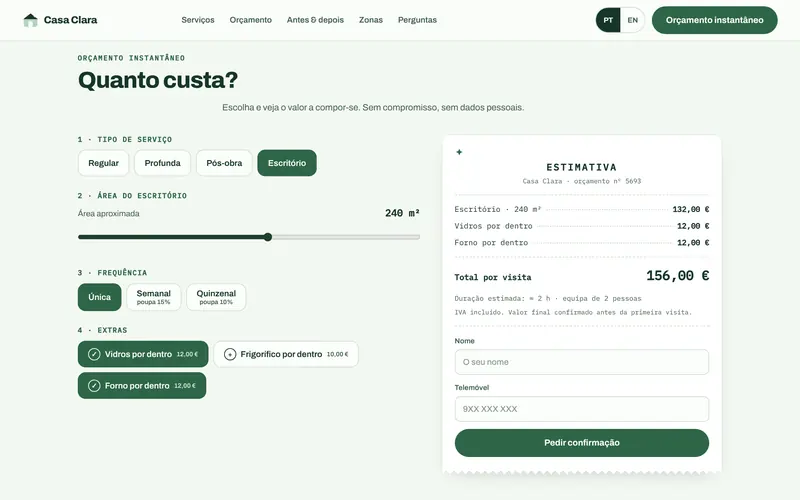This screenshot has width=800, height=500.
Task: Click the Forno por dentro receipt line
Action: click(x=582, y=243)
